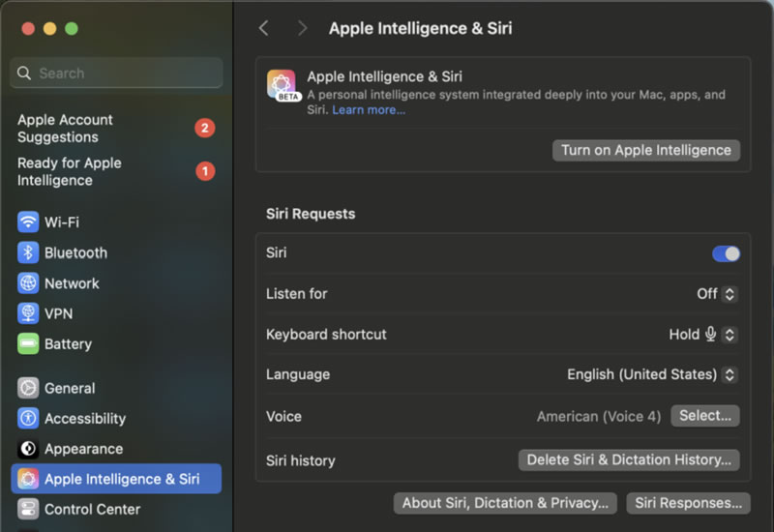Toggle the Siri switch off

(726, 253)
